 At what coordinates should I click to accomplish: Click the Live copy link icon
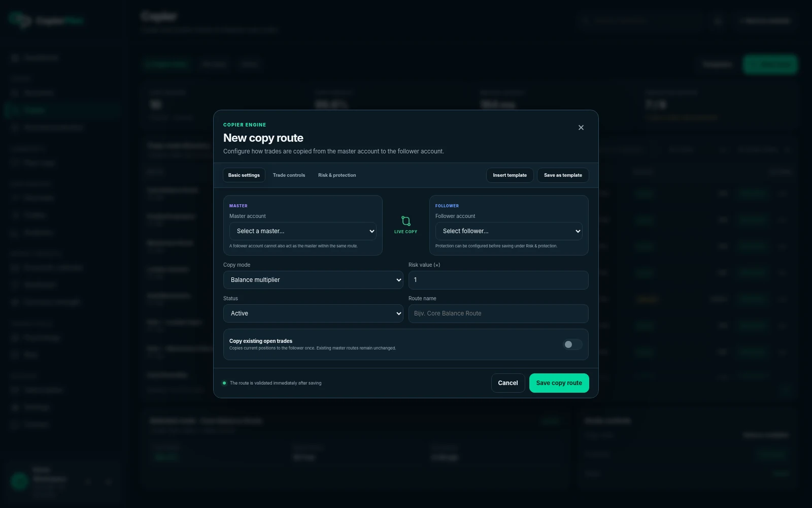pos(406,221)
